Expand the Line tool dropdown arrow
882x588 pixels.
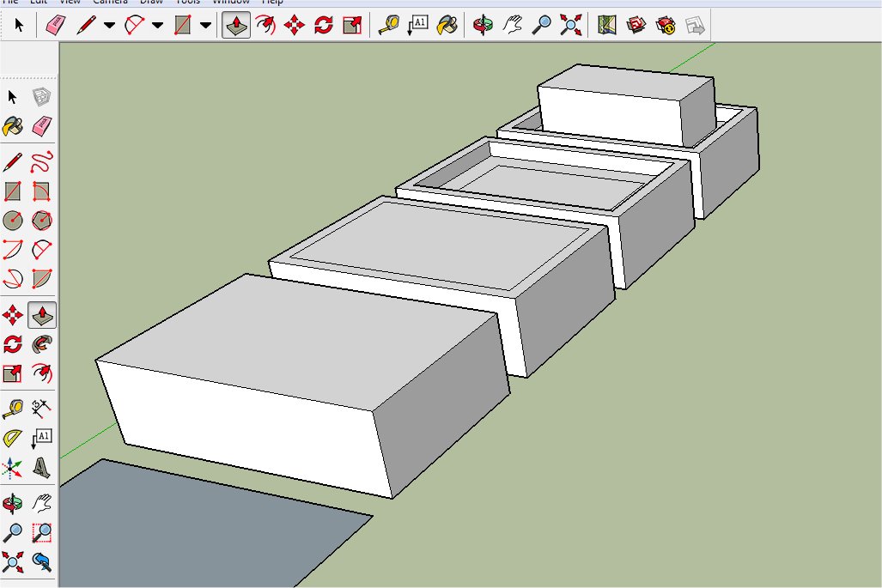coord(109,25)
